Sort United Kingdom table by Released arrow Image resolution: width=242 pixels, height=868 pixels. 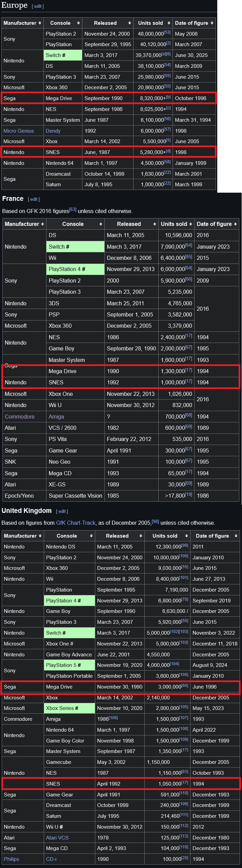pyautogui.click(x=141, y=536)
